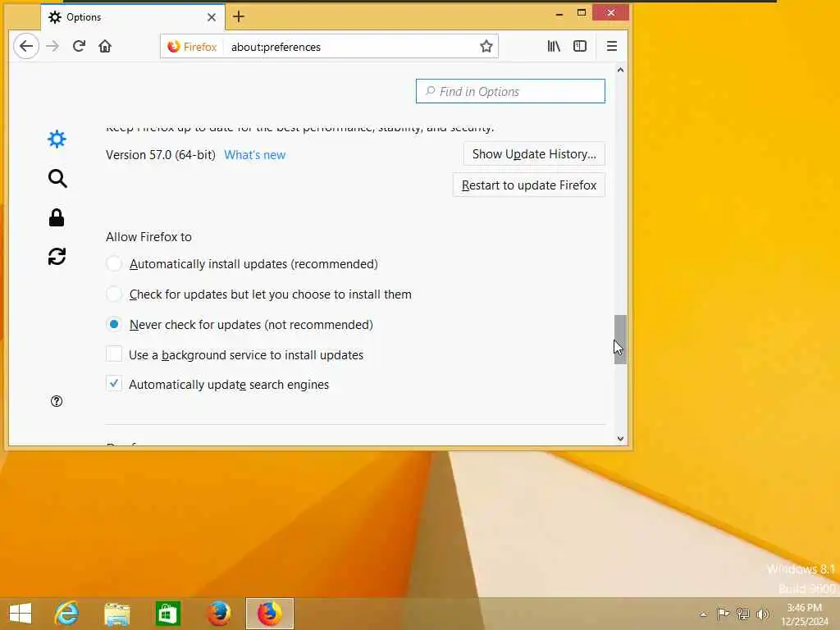
Task: Launch Internet Explorer from taskbar
Action: coord(66,614)
